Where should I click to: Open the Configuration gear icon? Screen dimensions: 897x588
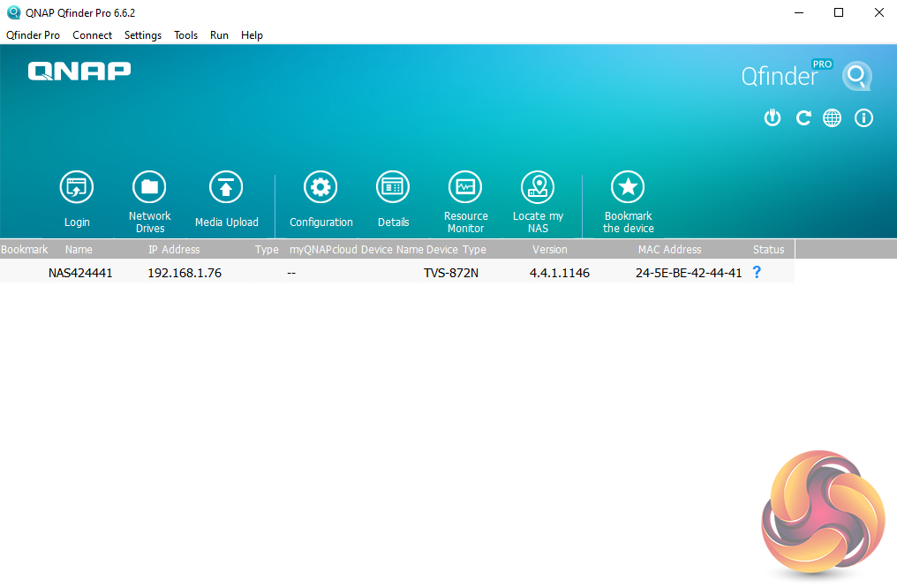click(x=320, y=187)
